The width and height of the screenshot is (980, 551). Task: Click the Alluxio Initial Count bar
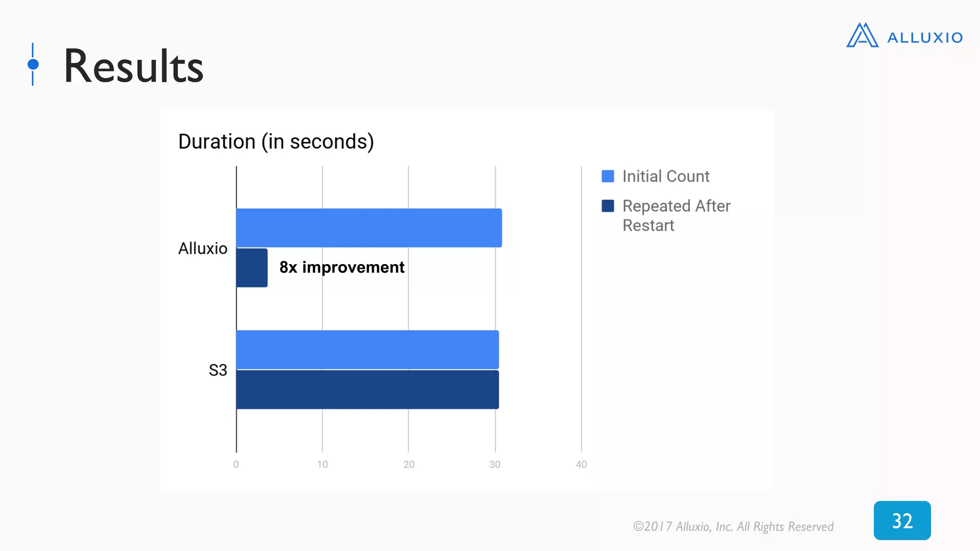click(369, 228)
